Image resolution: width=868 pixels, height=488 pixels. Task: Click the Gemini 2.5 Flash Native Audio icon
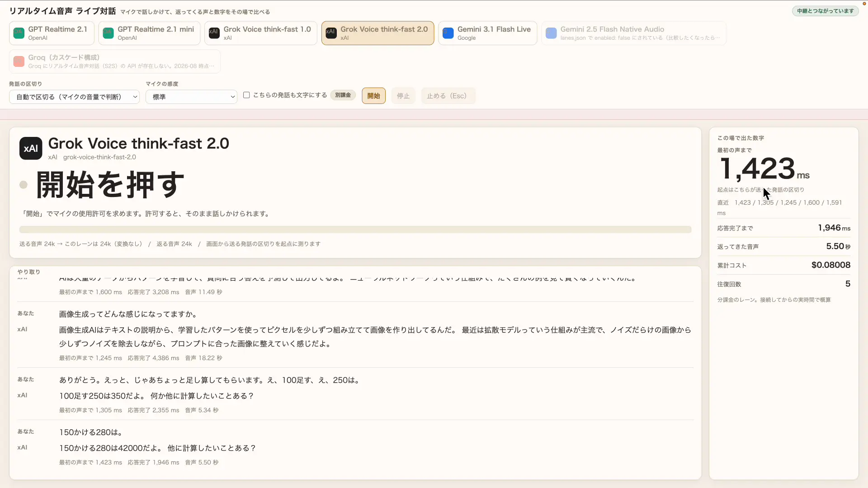tap(551, 33)
